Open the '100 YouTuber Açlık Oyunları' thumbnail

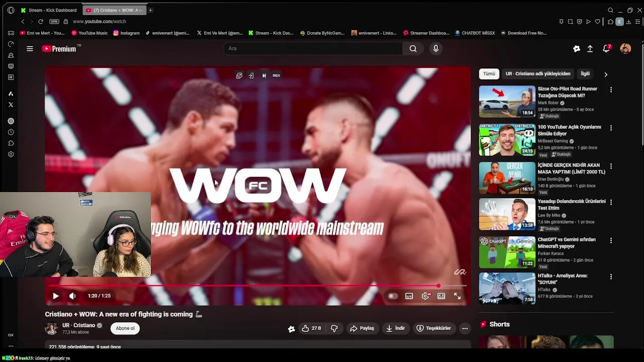click(507, 140)
